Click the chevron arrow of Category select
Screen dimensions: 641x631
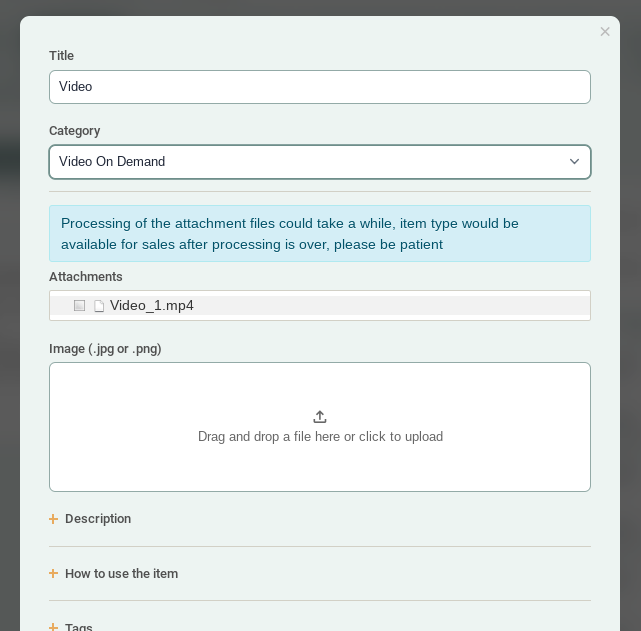pyautogui.click(x=574, y=162)
